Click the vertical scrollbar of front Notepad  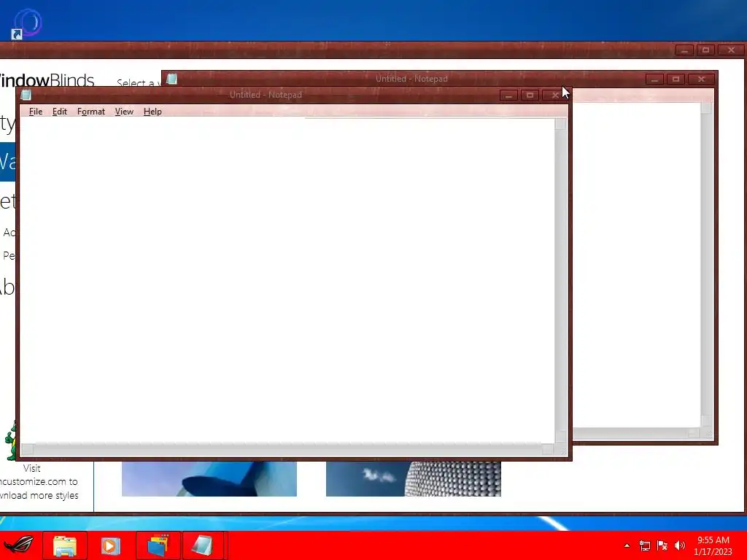[560, 280]
